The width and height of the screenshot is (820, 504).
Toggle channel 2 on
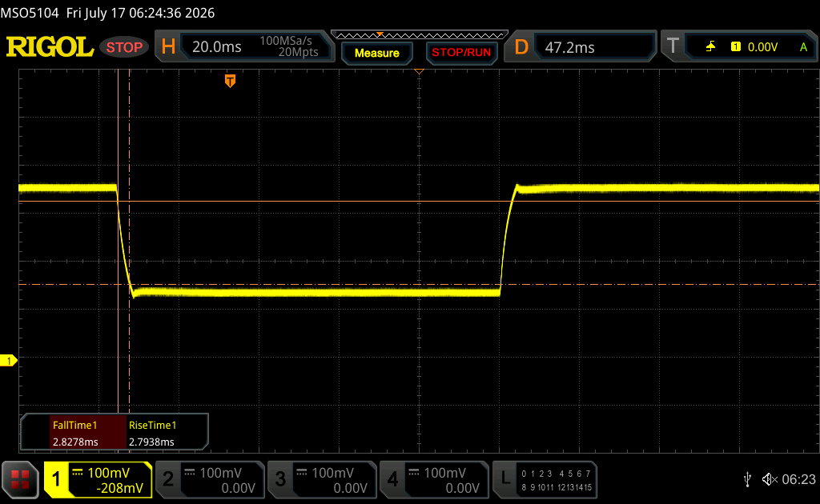tap(168, 479)
